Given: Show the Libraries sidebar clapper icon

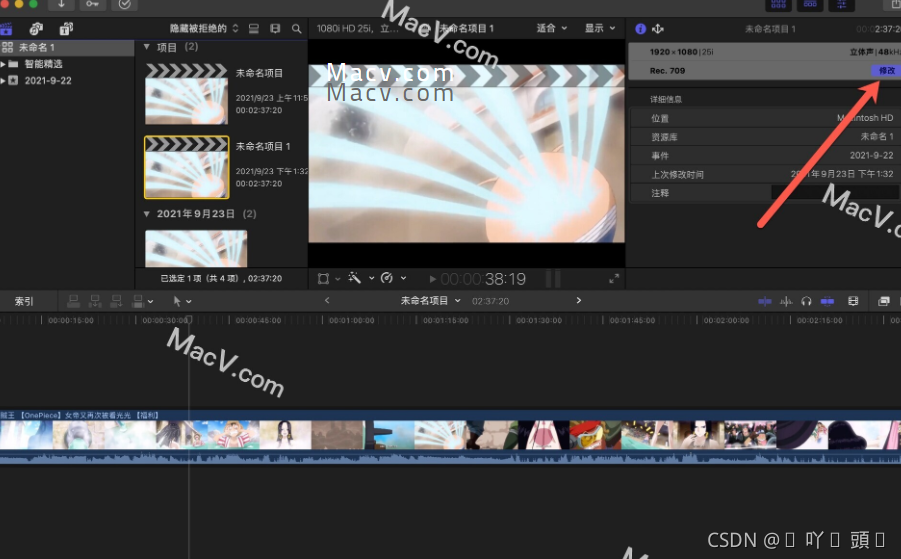Looking at the screenshot, I should [6, 28].
